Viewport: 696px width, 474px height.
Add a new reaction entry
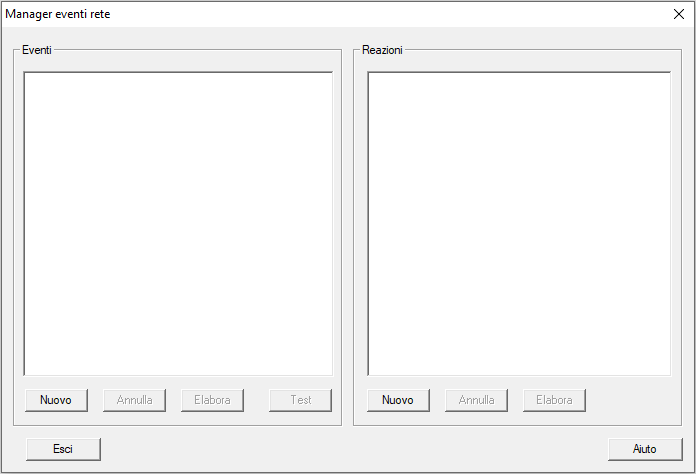tap(398, 400)
